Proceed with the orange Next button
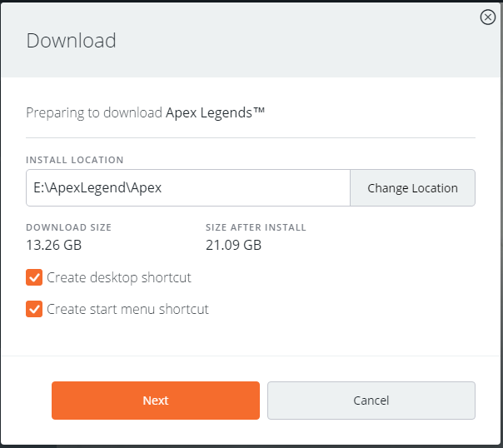The width and height of the screenshot is (503, 448). pyautogui.click(x=156, y=401)
